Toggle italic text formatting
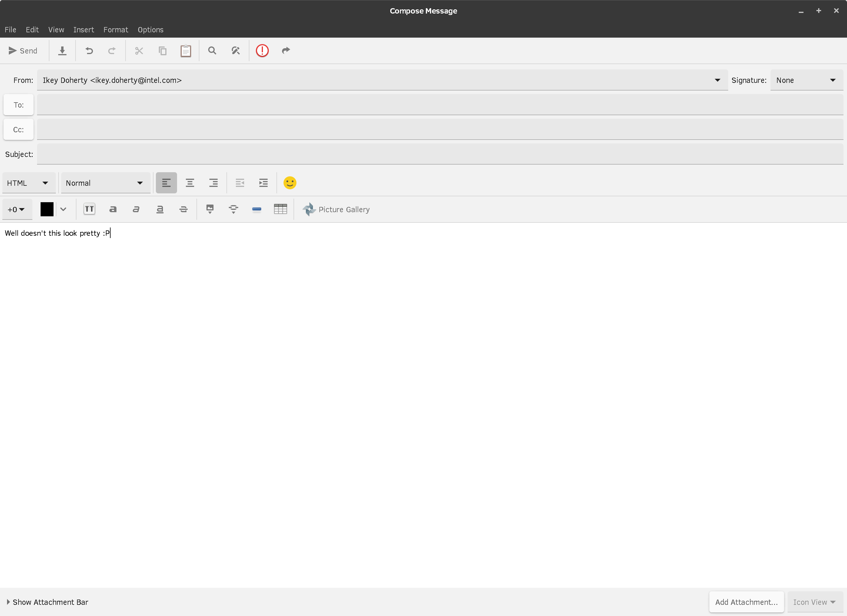The image size is (847, 616). (x=136, y=209)
